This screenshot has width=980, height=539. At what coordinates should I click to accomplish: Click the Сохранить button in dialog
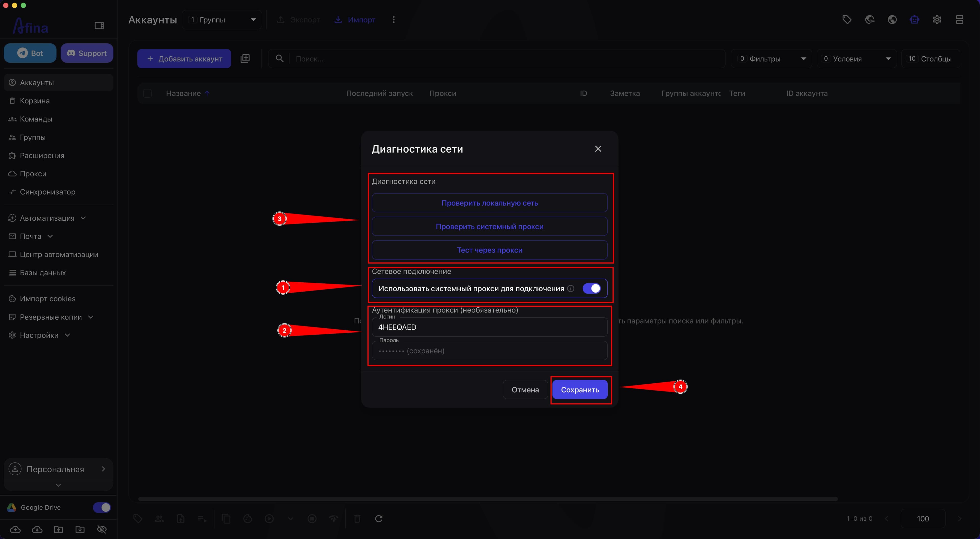[580, 390]
